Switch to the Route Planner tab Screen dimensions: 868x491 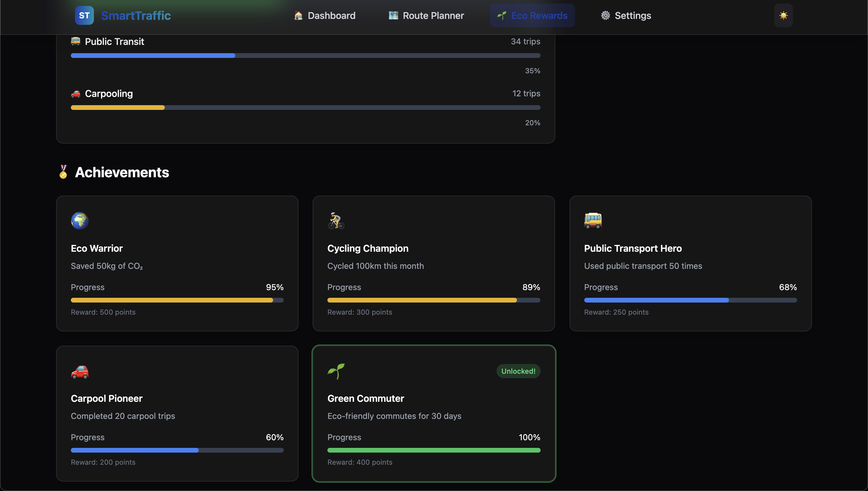pyautogui.click(x=426, y=16)
